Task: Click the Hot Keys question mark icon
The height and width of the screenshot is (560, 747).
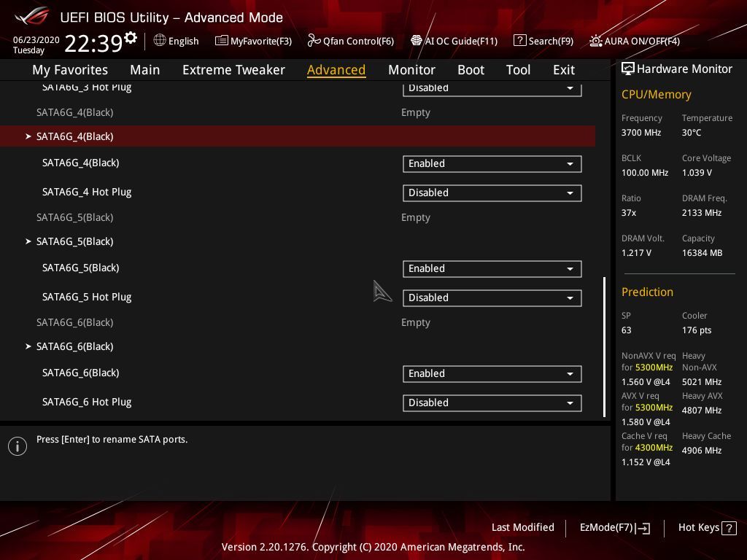Action: point(729,528)
